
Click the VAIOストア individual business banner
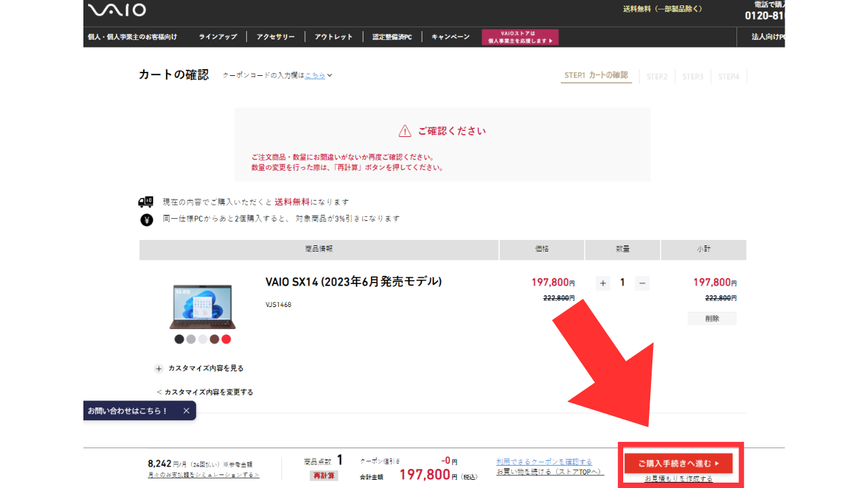tap(520, 37)
